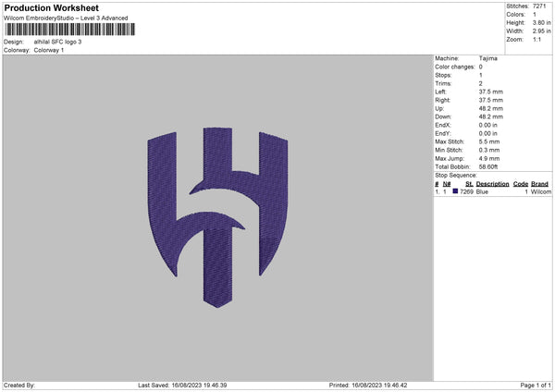
Task: Click the St. column header
Action: (x=469, y=184)
